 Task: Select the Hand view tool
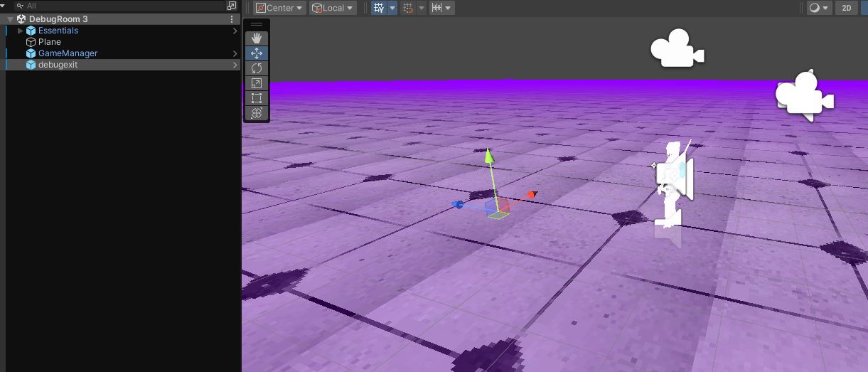257,38
